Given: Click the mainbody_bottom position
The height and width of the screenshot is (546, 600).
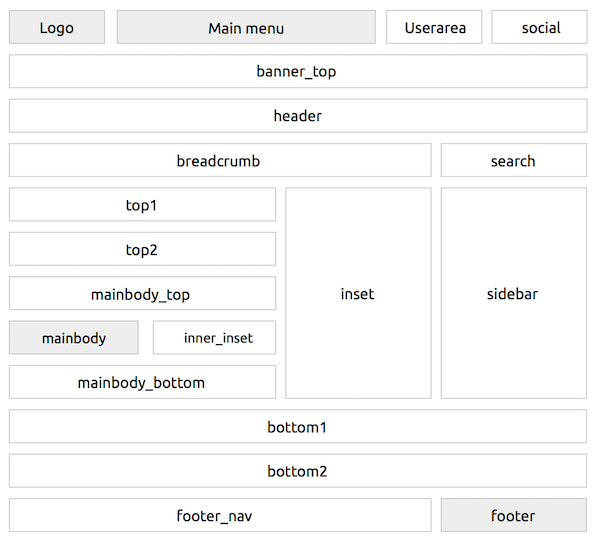Looking at the screenshot, I should (x=142, y=383).
